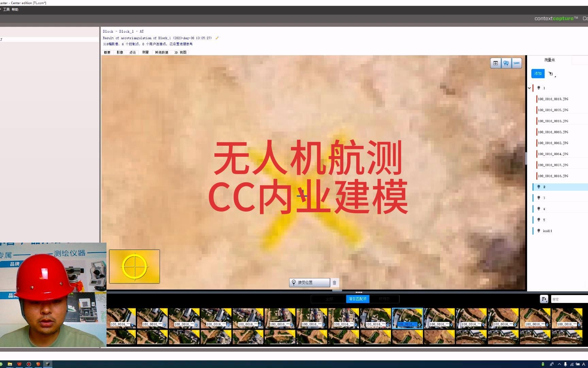Click the 接受位置 button
This screenshot has width=588, height=368.
tap(309, 282)
